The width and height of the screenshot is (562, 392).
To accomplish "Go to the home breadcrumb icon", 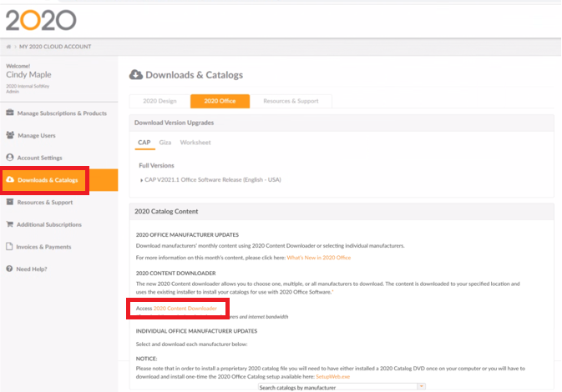I will pos(8,47).
